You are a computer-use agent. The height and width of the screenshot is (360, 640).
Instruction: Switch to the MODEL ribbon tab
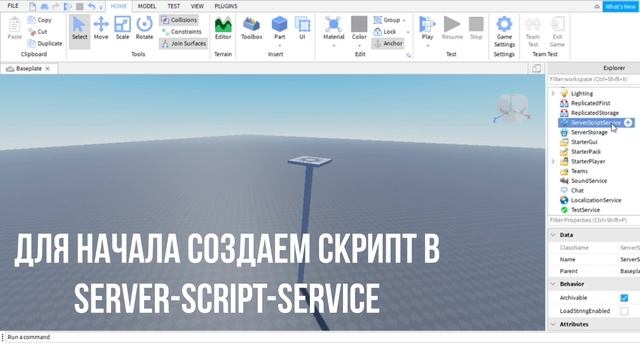pos(147,6)
